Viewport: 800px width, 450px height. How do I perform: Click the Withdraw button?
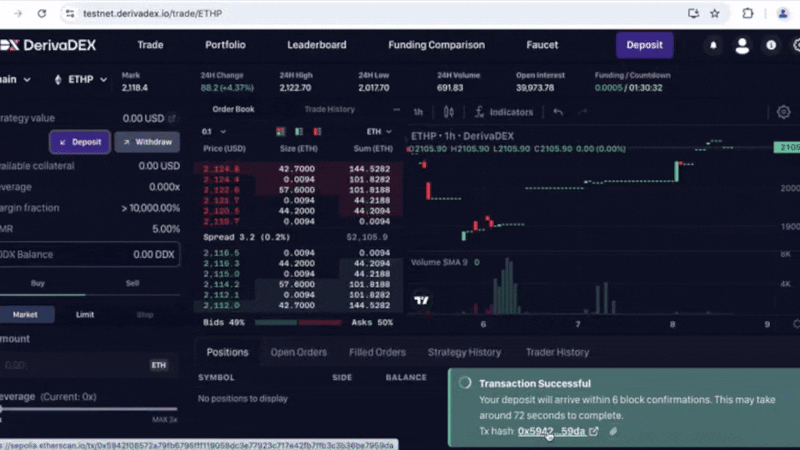point(147,142)
